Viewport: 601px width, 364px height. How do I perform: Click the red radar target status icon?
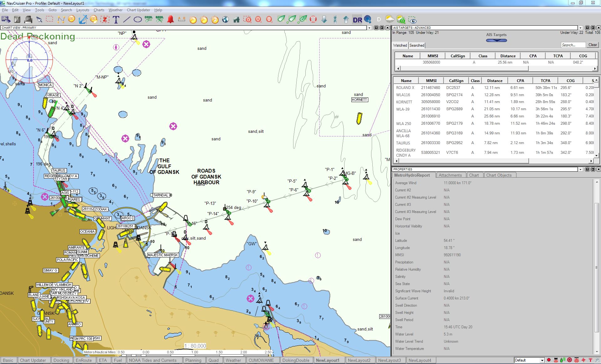coord(570,360)
